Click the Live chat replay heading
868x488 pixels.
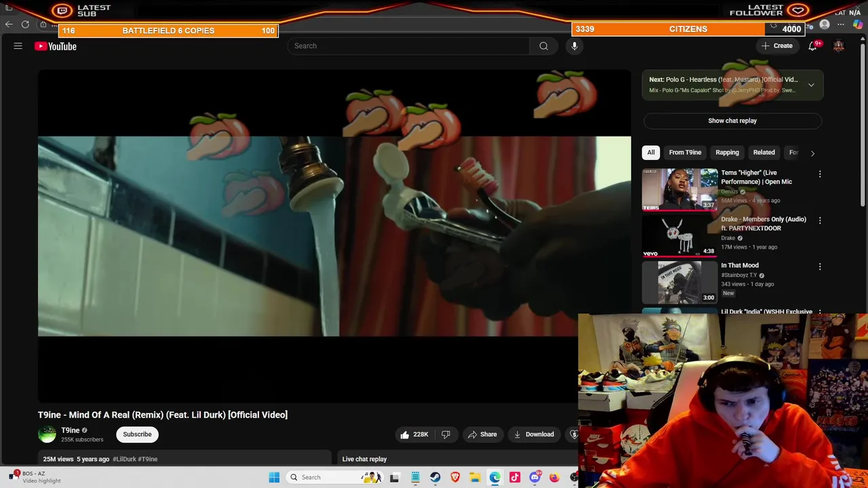tap(364, 459)
